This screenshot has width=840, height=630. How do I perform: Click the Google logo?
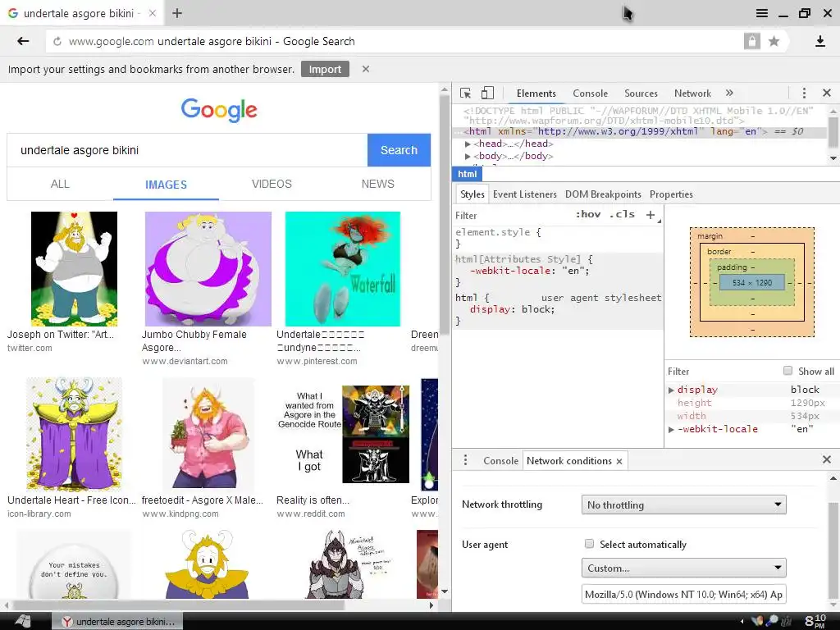tap(219, 110)
